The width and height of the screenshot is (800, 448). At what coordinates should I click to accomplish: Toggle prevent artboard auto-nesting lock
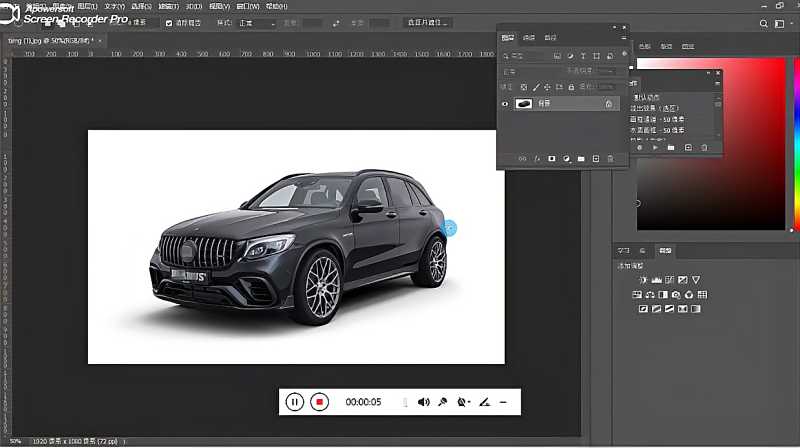(559, 87)
